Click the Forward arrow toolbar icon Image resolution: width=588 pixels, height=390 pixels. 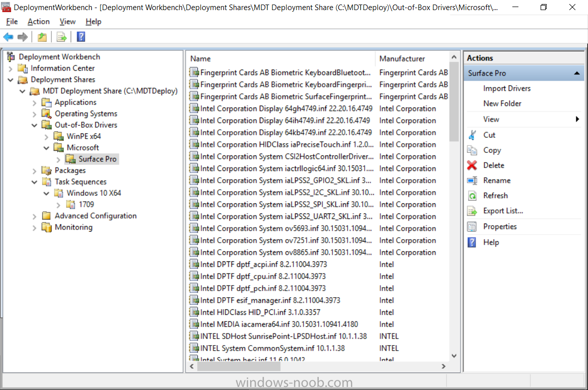click(x=23, y=37)
